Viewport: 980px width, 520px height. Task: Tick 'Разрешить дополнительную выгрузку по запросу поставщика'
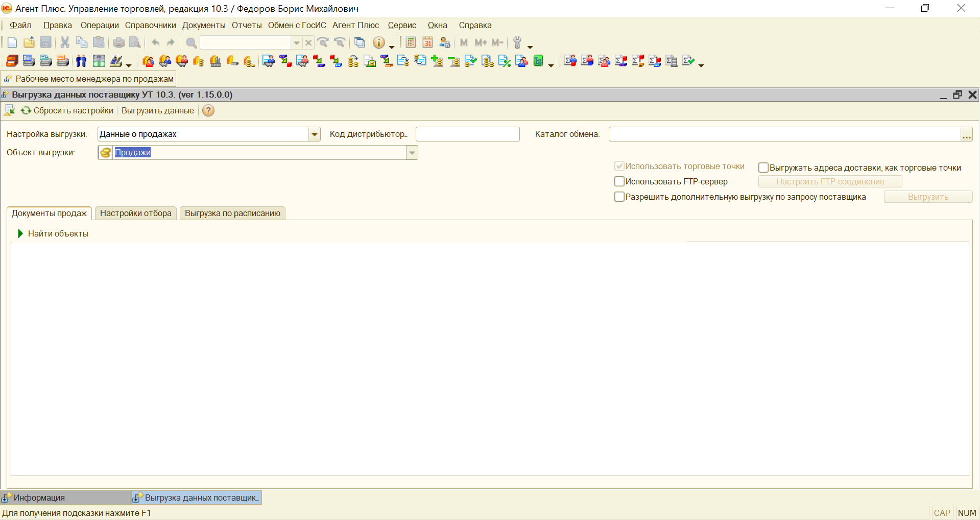[619, 197]
